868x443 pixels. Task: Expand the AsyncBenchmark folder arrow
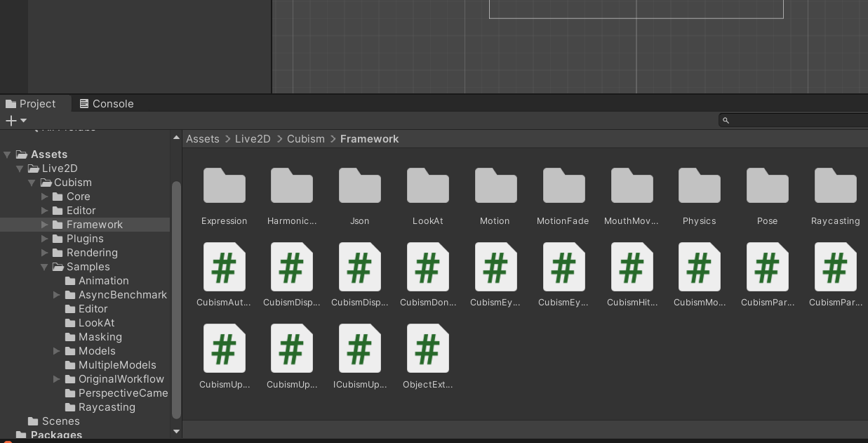pyautogui.click(x=57, y=295)
